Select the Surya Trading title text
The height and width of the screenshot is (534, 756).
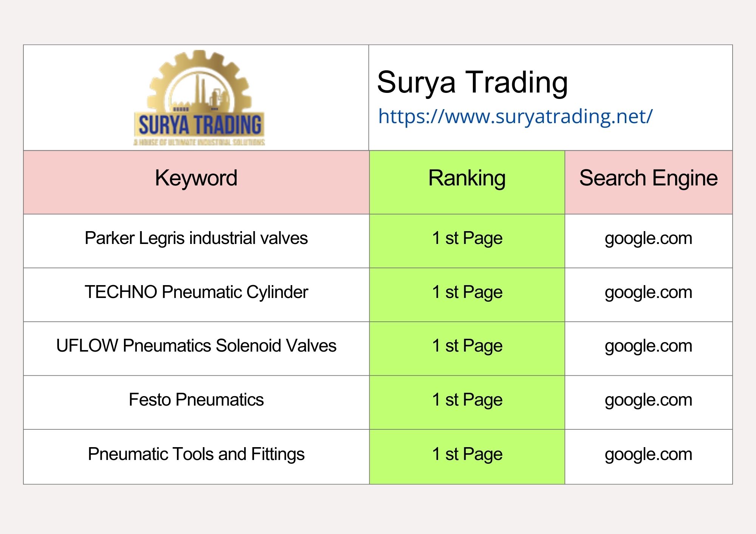472,82
